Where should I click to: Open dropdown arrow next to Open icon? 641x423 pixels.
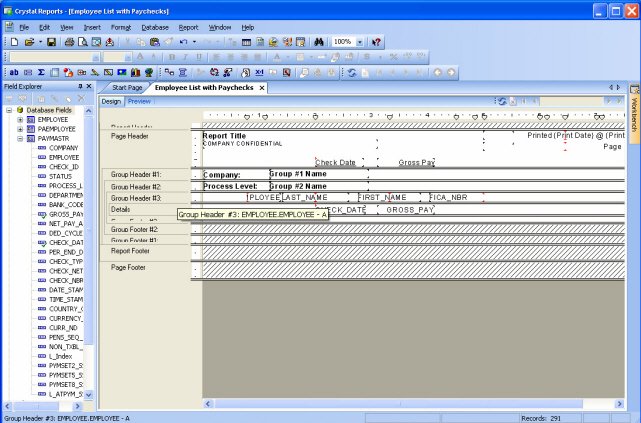[40, 42]
